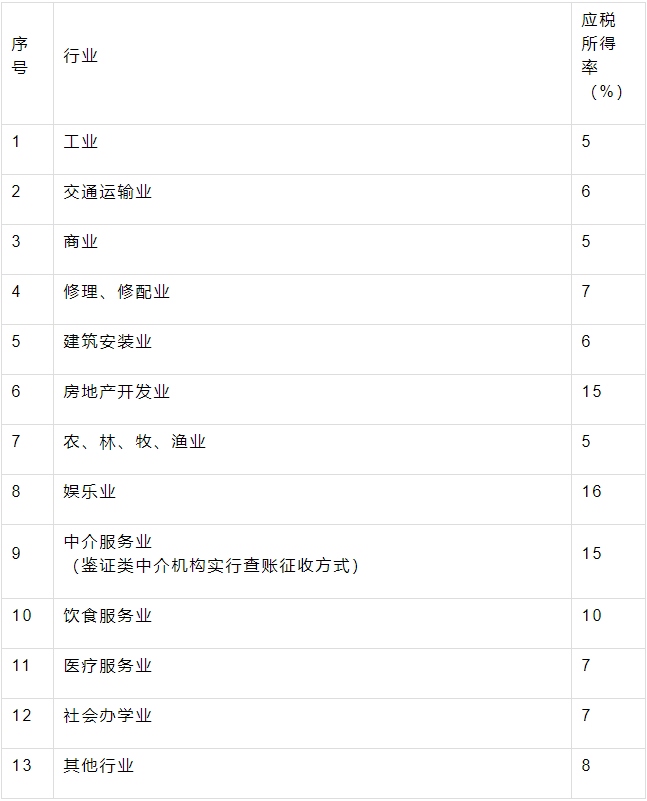Click the rate value 8 for 其他行业
Screen dimensions: 647x801
click(x=587, y=765)
